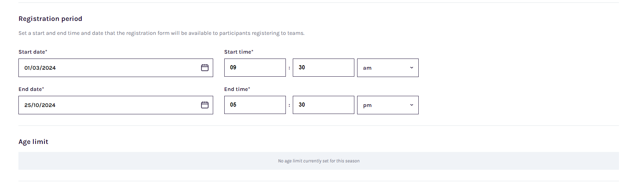Open the Start date calendar picker icon
This screenshot has width=644, height=184.
point(205,68)
